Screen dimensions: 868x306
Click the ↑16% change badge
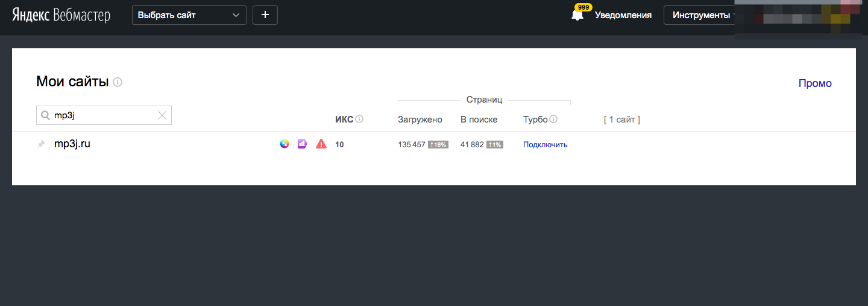tap(438, 145)
